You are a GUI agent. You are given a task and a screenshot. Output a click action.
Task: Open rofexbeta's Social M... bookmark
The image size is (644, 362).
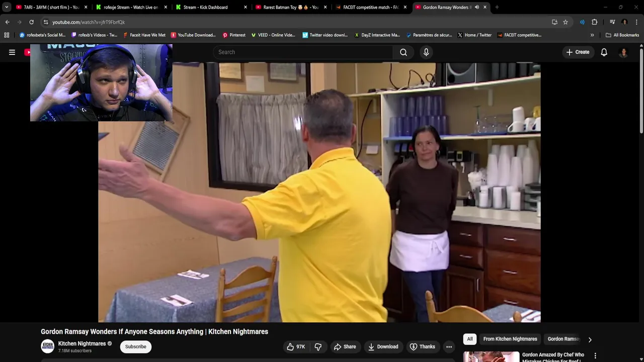tap(42, 35)
